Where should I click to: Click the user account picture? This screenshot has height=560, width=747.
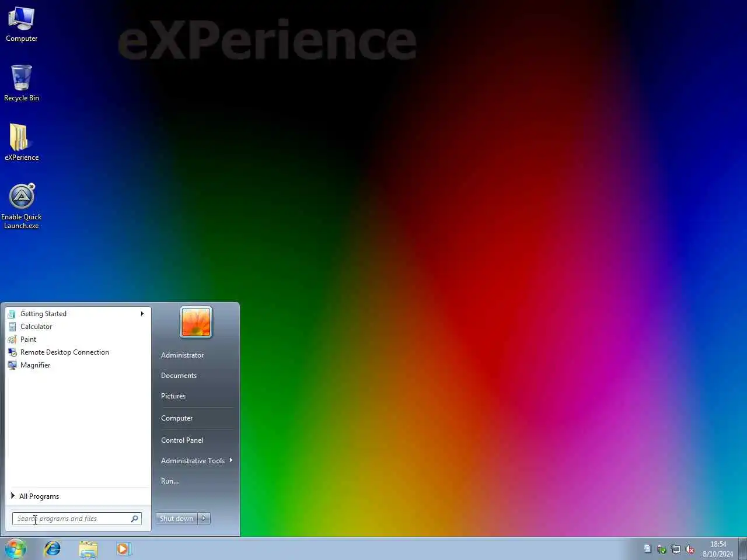196,322
